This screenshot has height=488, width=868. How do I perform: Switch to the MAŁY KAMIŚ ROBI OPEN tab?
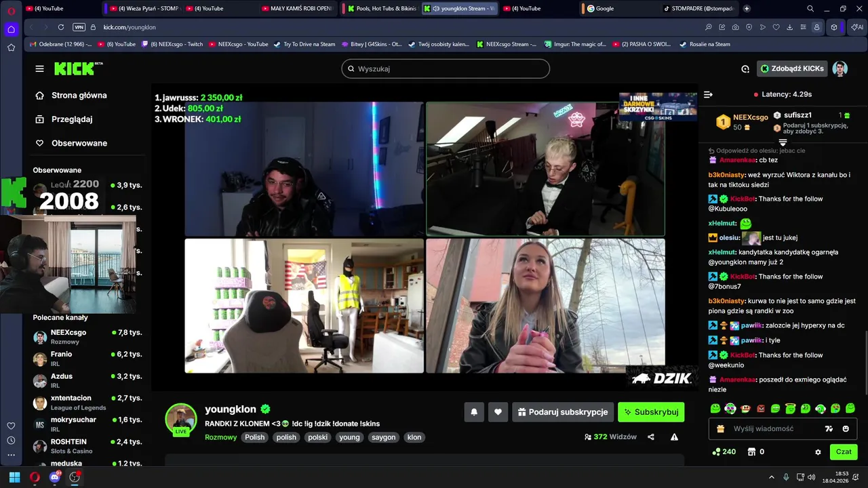pyautogui.click(x=298, y=8)
